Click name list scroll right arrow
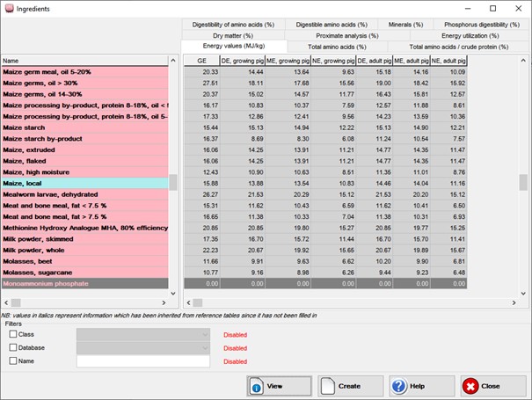Screen dimensions: 532x400 pos(164,302)
